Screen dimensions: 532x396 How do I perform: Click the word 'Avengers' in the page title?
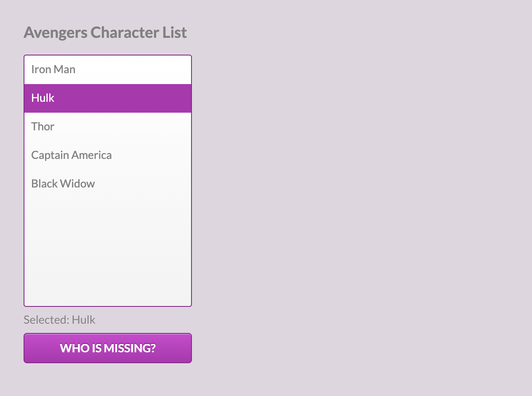coord(55,32)
